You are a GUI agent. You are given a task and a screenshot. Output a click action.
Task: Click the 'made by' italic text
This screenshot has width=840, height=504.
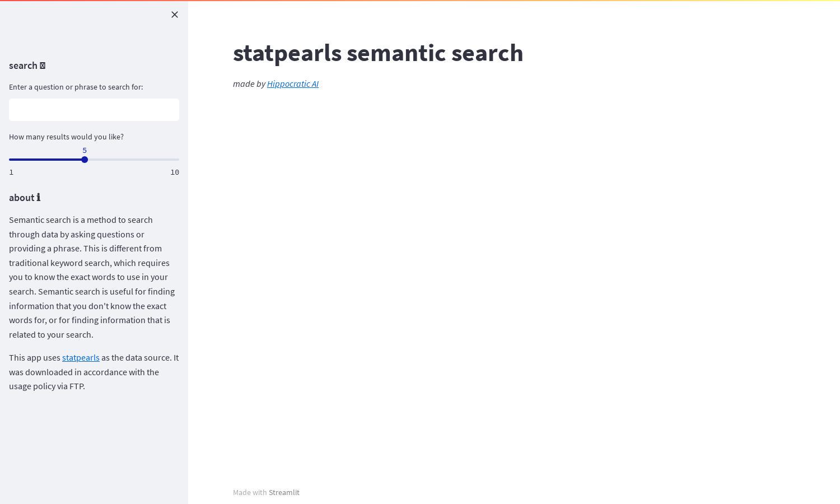tap(249, 83)
